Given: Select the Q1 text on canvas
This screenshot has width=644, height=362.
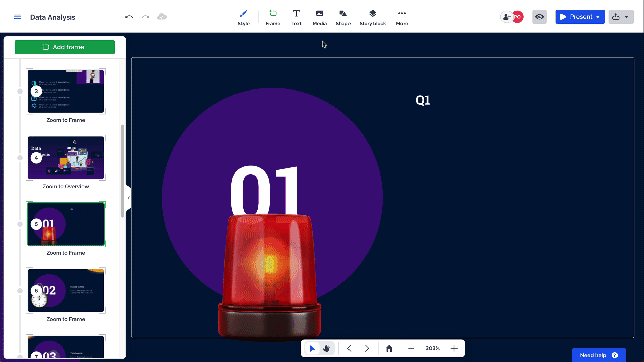Looking at the screenshot, I should [423, 100].
